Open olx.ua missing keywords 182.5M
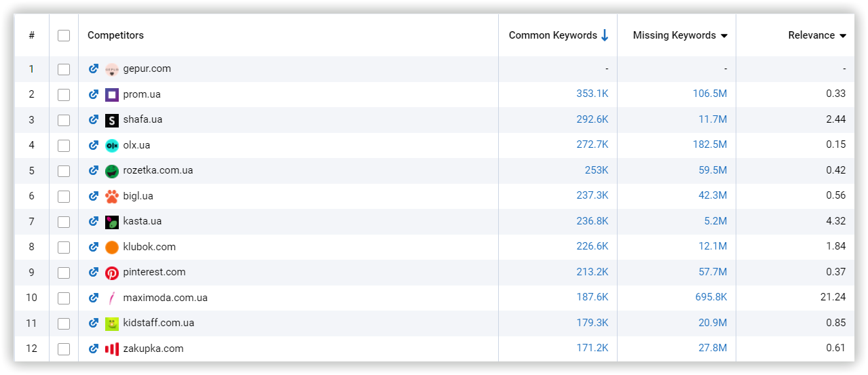This screenshot has height=375, width=868. [710, 145]
